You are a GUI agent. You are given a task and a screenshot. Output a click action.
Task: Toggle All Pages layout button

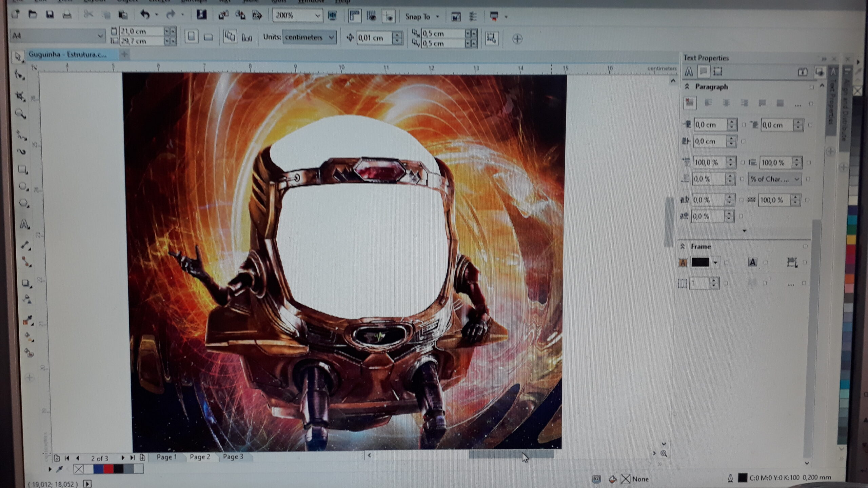pyautogui.click(x=230, y=37)
